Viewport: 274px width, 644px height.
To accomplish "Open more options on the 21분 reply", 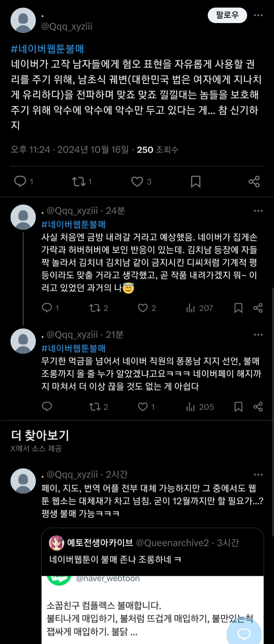I will [x=258, y=335].
